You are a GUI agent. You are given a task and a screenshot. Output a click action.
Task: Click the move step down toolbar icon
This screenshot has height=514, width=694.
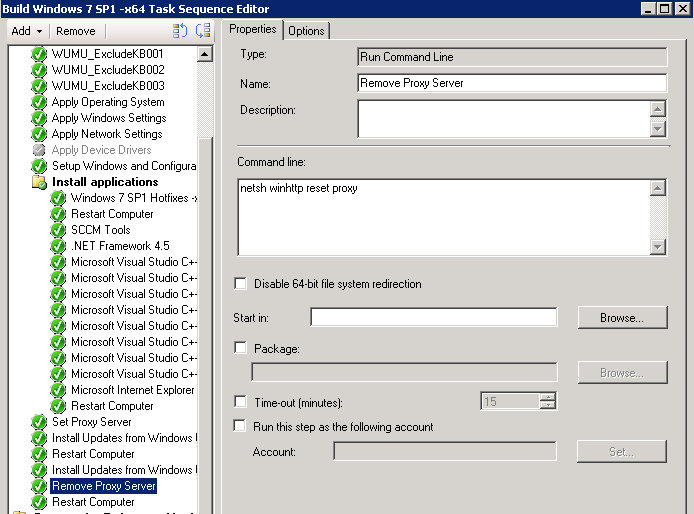203,31
